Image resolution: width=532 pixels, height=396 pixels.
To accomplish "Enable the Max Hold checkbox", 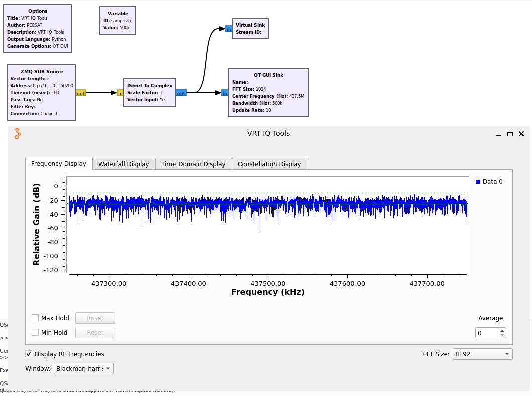I will click(35, 318).
